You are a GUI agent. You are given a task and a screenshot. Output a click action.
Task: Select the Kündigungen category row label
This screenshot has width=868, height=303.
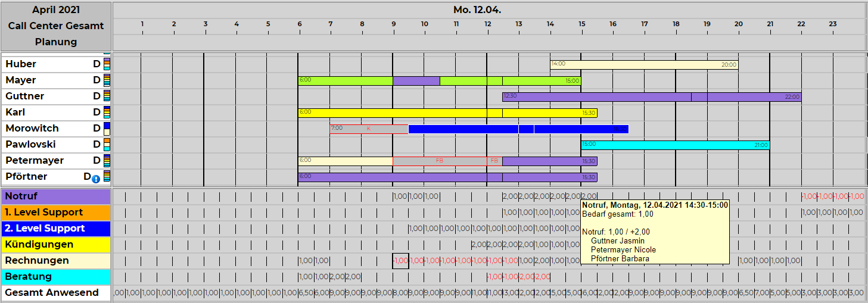pyautogui.click(x=56, y=245)
